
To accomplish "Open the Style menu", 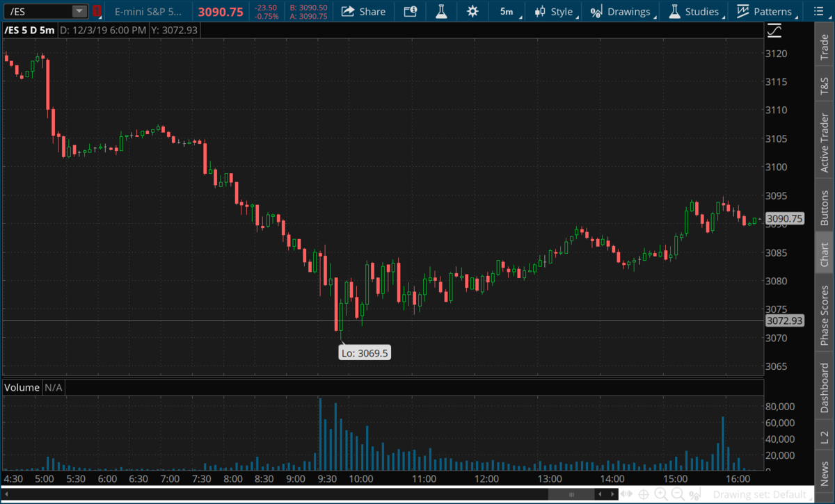I will 555,11.
